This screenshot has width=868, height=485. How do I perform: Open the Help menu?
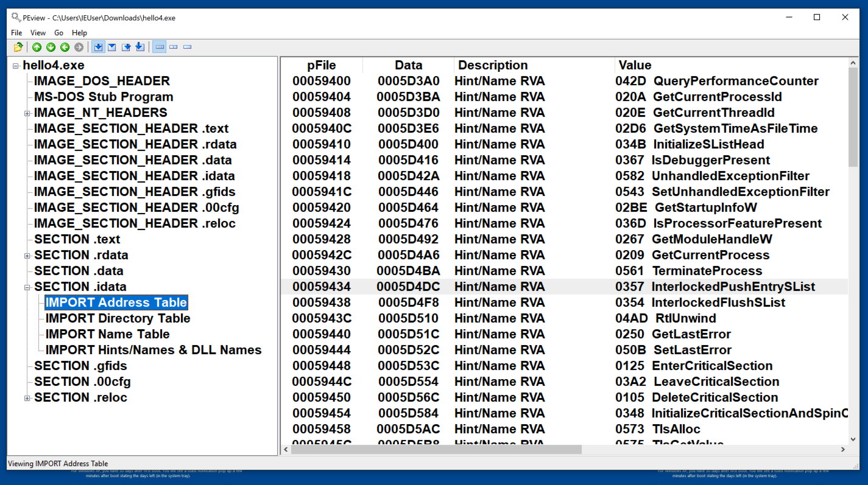[79, 33]
